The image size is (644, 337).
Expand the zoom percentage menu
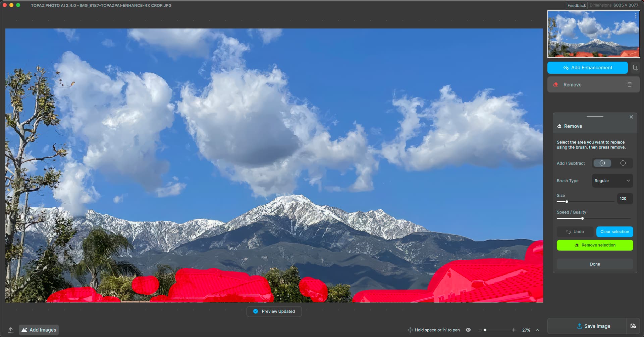[x=537, y=330]
